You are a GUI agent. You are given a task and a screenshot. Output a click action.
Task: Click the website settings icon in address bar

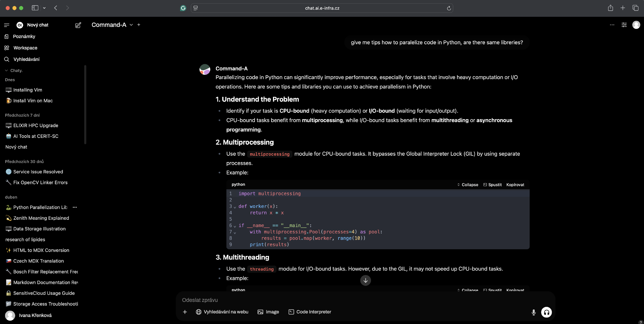[x=196, y=8]
